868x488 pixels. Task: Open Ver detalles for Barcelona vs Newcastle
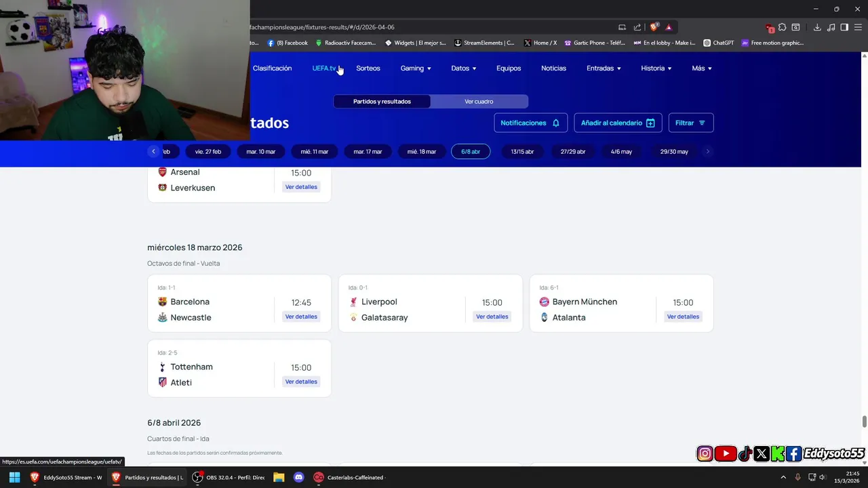(x=301, y=317)
